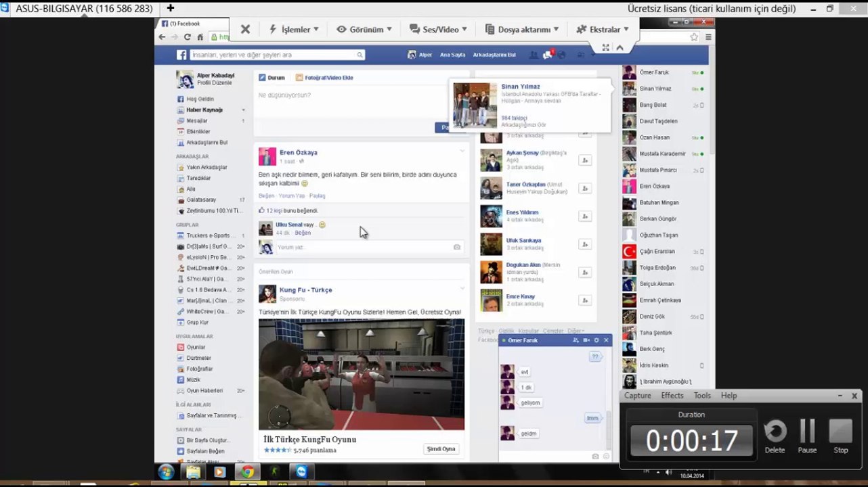Add Enes Yıldırım as friend
The image size is (868, 487).
(584, 216)
